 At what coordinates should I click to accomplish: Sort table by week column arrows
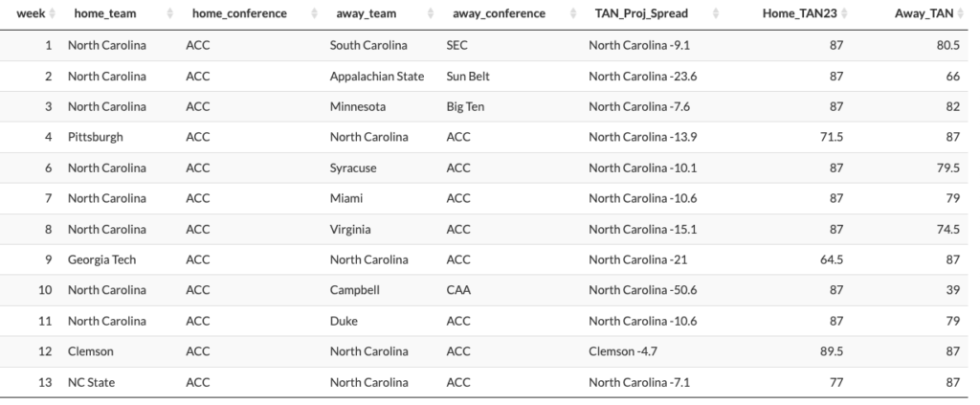pyautogui.click(x=53, y=13)
